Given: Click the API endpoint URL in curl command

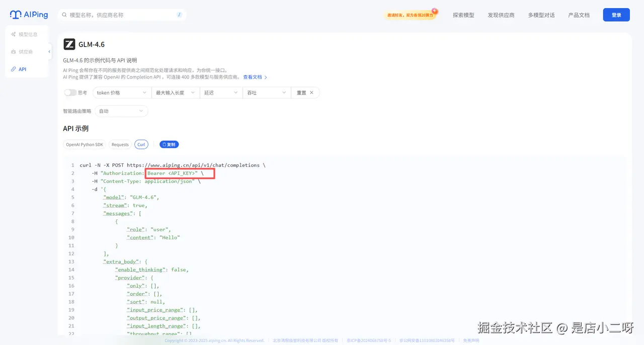Looking at the screenshot, I should click(193, 165).
